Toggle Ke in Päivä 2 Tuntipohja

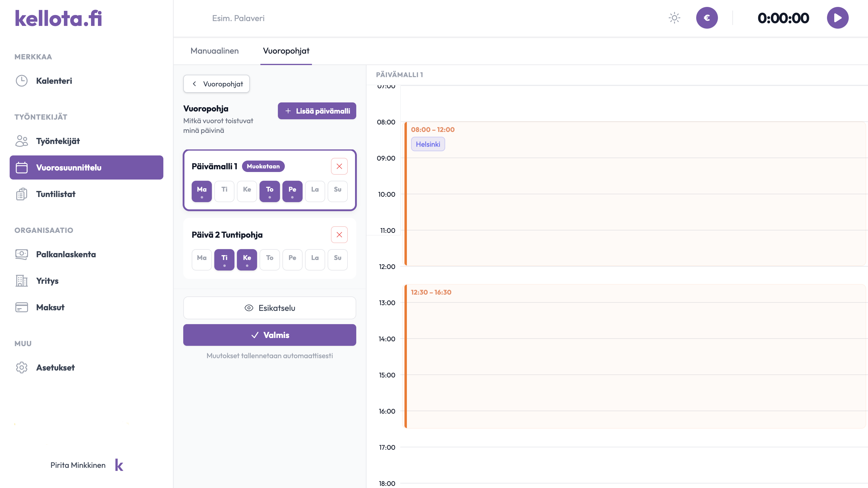[247, 260]
